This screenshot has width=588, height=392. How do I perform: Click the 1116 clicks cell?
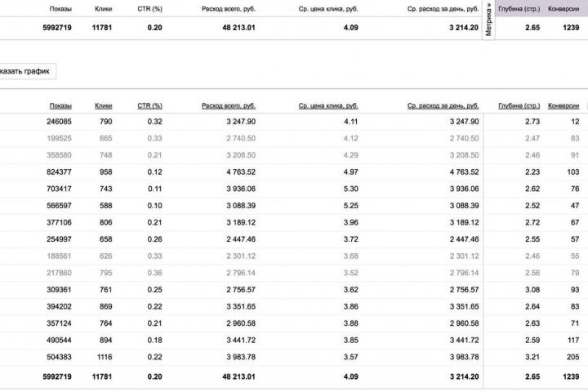coord(105,357)
